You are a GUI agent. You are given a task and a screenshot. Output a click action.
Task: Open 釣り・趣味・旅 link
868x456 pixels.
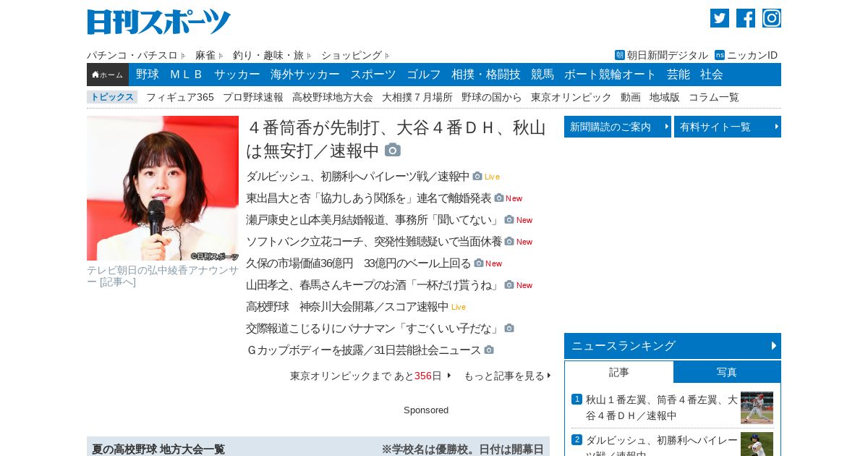coord(268,55)
